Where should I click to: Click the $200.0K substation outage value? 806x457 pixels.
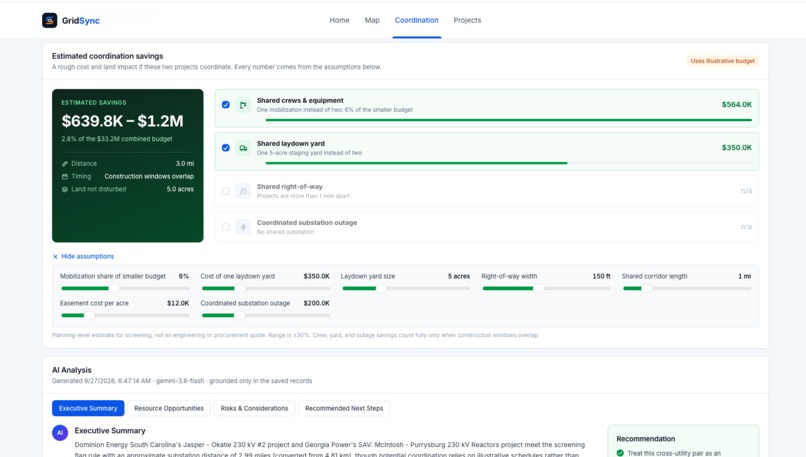(317, 303)
